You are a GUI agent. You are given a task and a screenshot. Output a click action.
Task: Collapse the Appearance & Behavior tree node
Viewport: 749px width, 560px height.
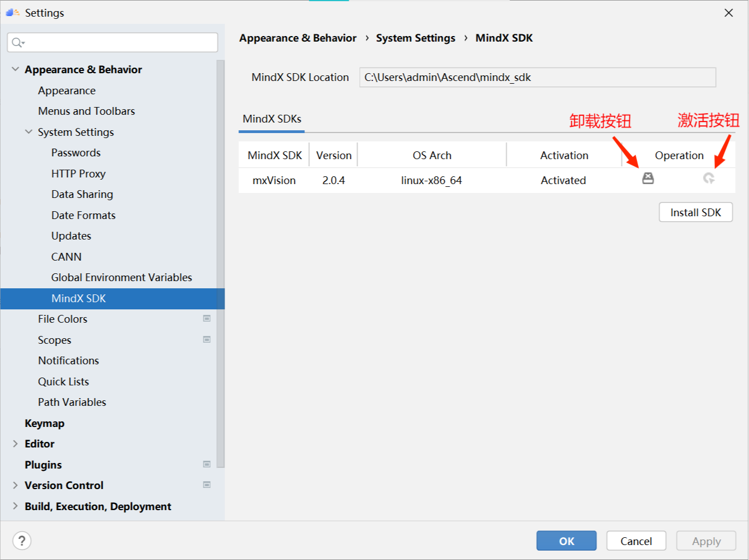(x=16, y=69)
